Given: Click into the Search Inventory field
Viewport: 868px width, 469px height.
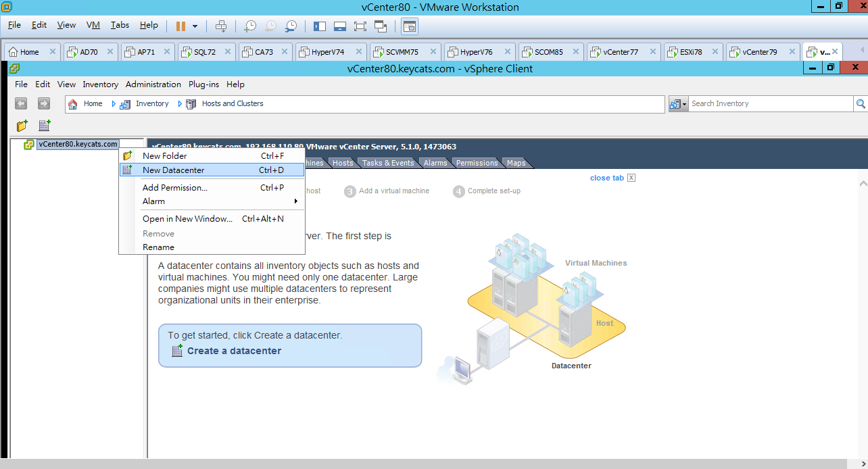Looking at the screenshot, I should pyautogui.click(x=771, y=103).
